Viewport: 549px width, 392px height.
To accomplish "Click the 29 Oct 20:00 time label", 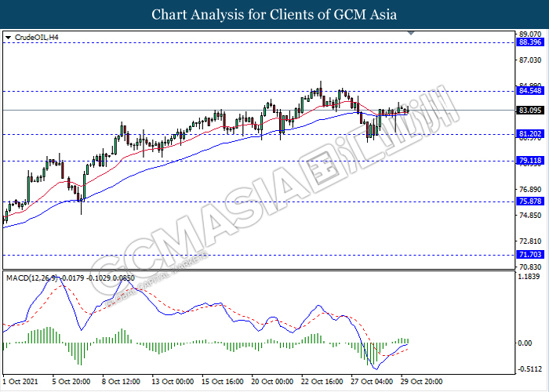I will pyautogui.click(x=422, y=382).
